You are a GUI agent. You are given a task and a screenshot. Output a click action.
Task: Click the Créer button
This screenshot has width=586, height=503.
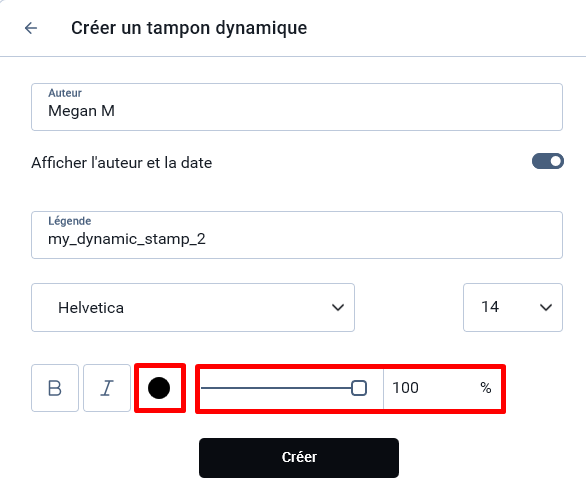coord(299,458)
